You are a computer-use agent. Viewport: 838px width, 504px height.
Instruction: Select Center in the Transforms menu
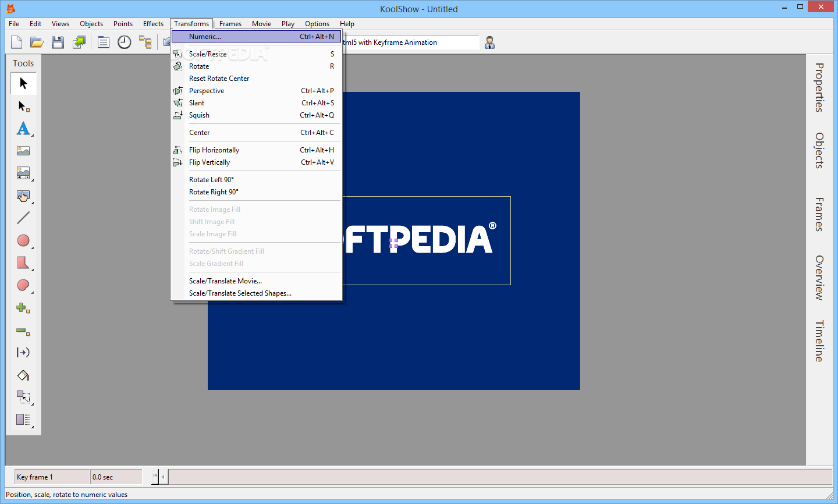pos(256,133)
